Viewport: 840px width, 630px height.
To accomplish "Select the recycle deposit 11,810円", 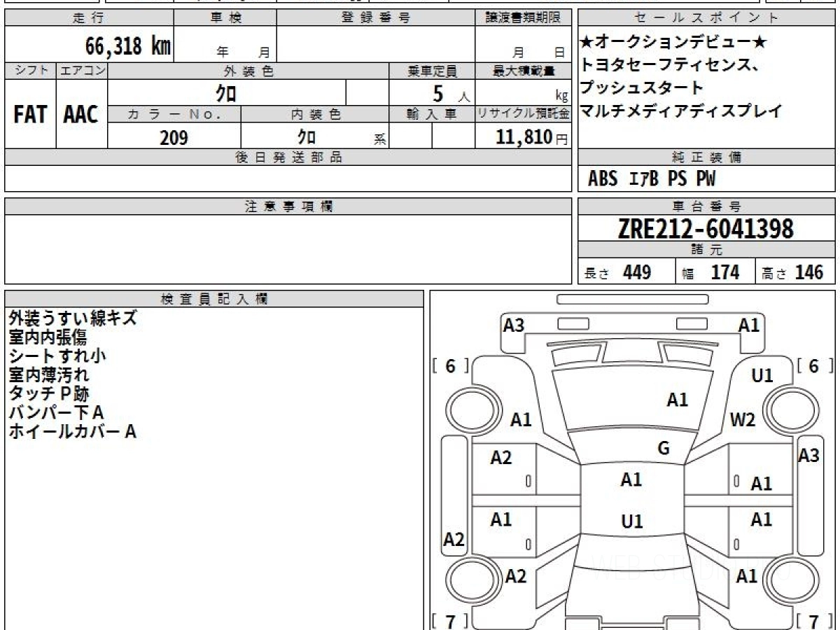I will click(x=531, y=137).
